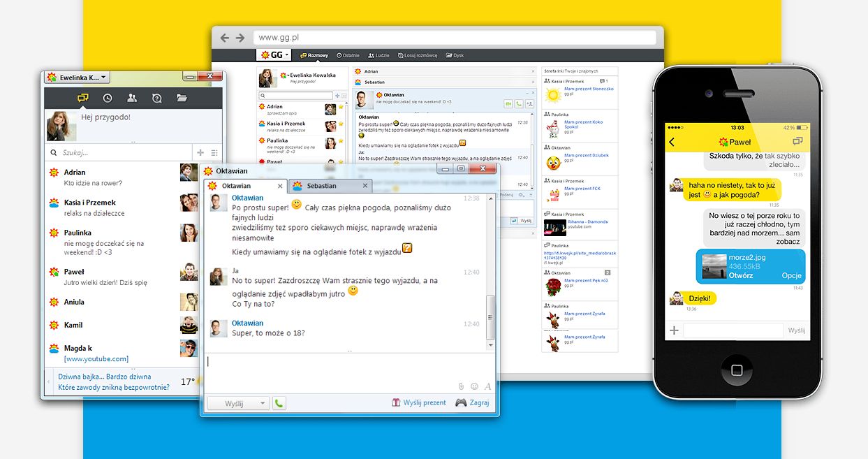The image size is (868, 459).
Task: Select Kamil in desktop contact list
Action: [122, 325]
